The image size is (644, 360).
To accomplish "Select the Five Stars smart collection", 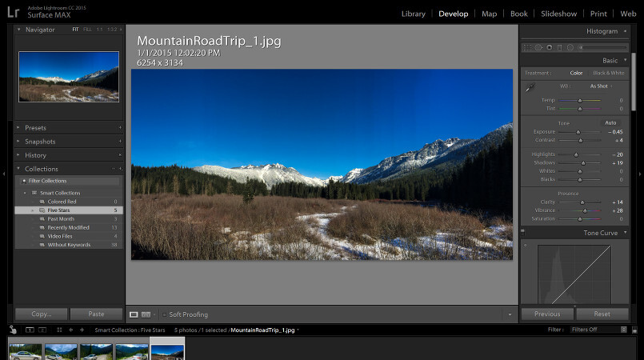I will click(x=69, y=210).
